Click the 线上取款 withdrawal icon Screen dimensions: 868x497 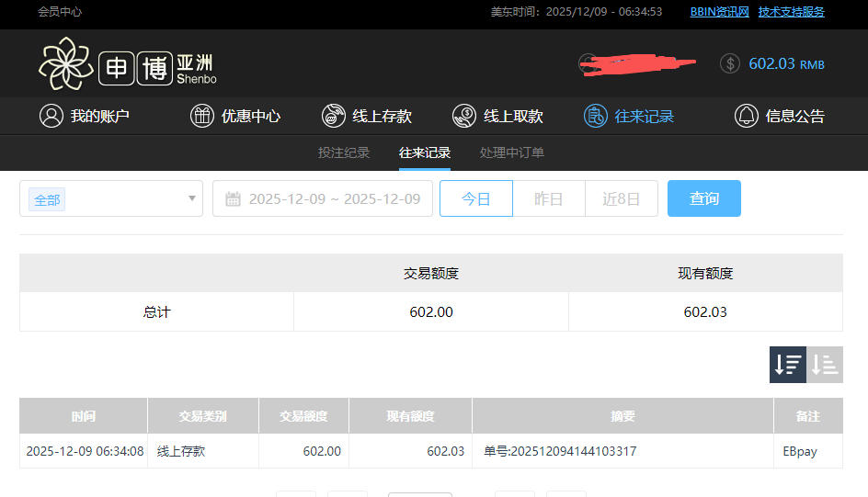(x=464, y=116)
